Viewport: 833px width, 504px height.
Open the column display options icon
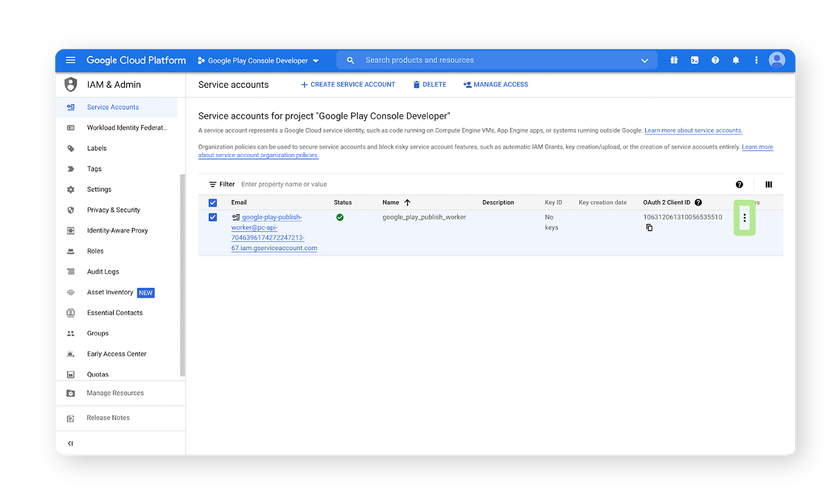click(769, 184)
